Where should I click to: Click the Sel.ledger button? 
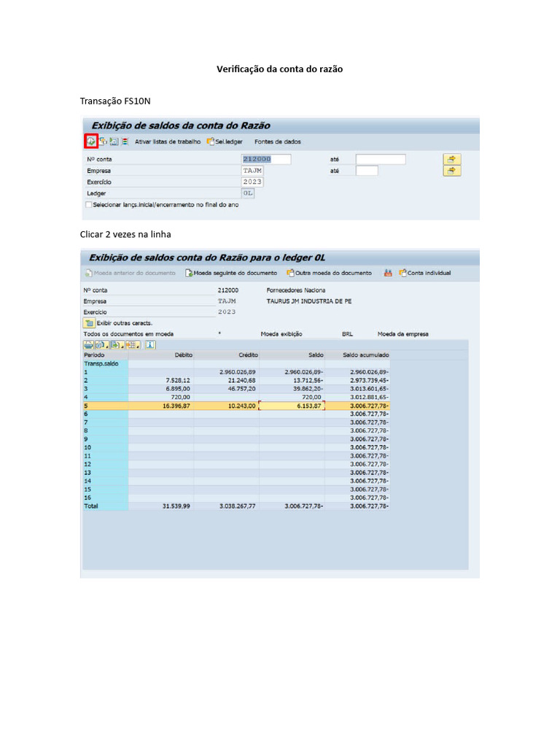pos(225,142)
